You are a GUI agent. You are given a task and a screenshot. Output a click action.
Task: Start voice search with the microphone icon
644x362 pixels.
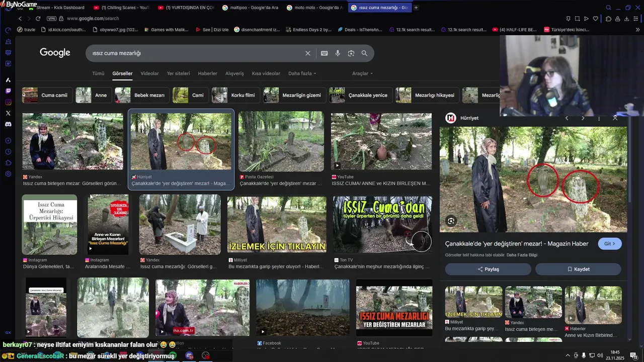338,53
